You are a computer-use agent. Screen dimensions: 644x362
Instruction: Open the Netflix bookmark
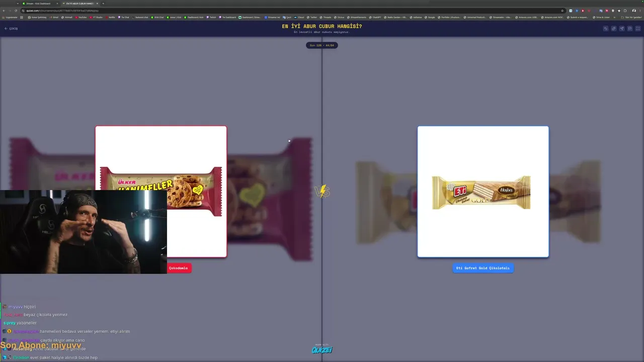(110, 17)
